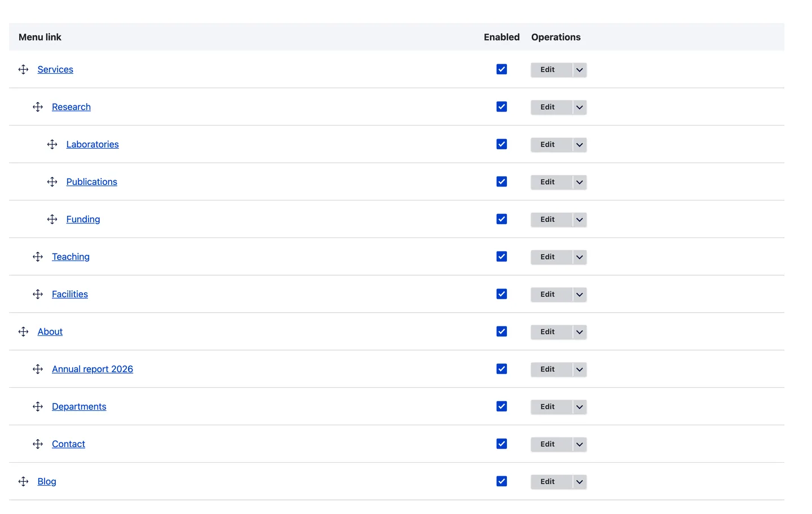Image resolution: width=812 pixels, height=514 pixels.
Task: Edit the Annual report 2026 link
Action: tap(551, 370)
